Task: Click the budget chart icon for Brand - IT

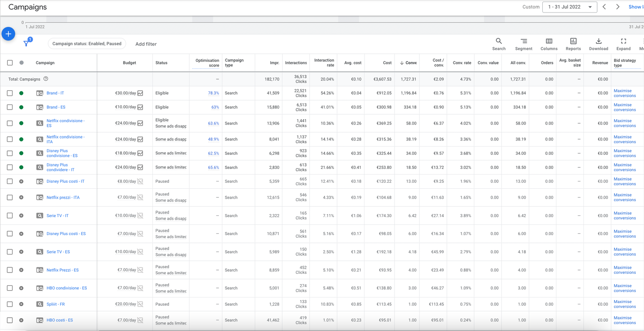Action: (x=140, y=93)
